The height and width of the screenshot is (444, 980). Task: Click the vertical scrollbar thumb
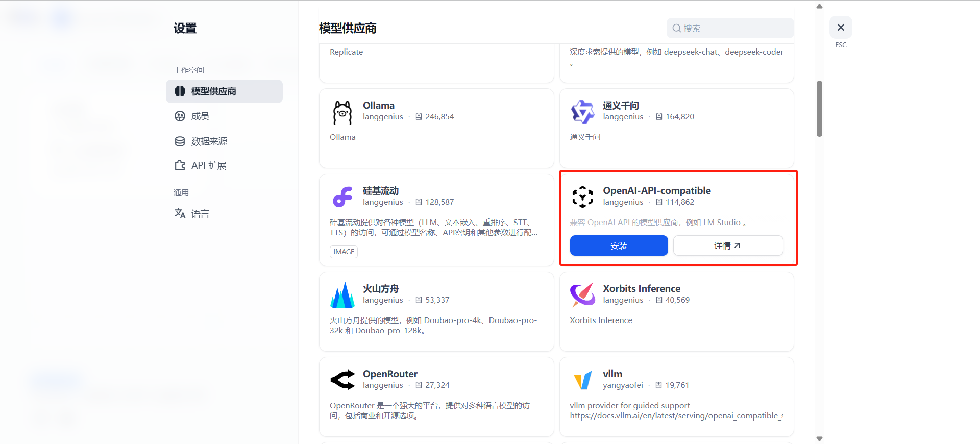[x=819, y=109]
